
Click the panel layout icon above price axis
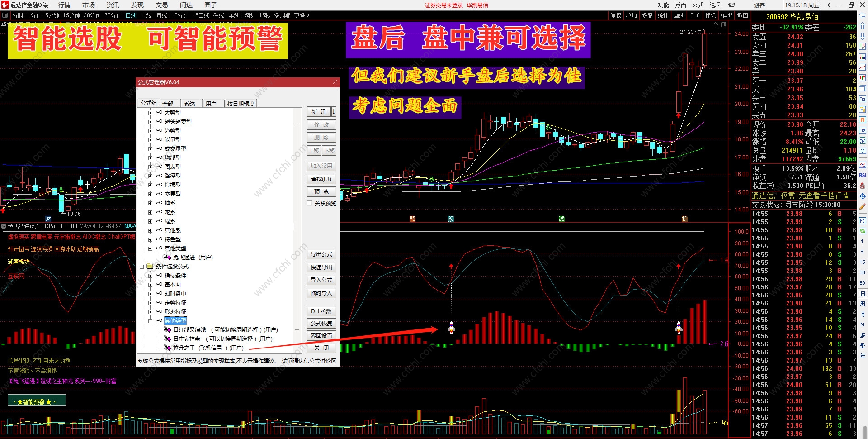click(x=724, y=25)
